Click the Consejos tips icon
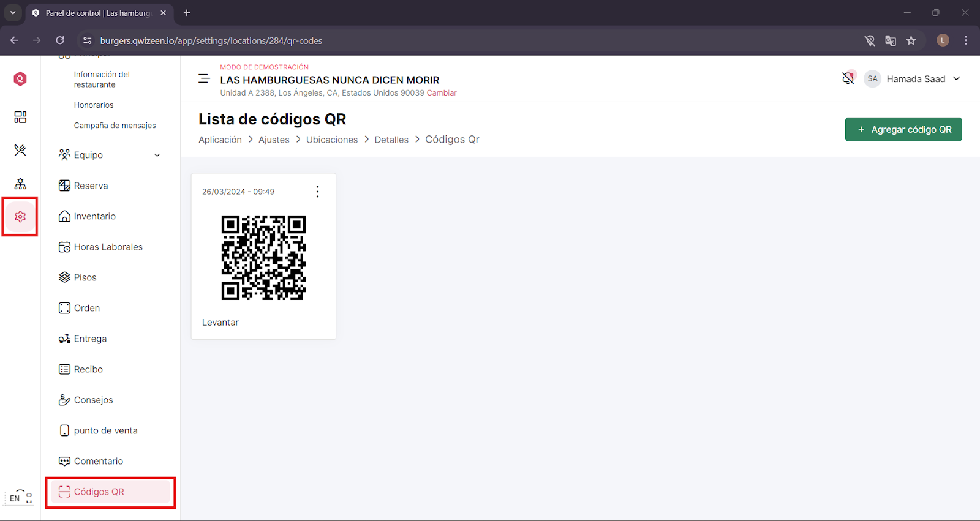Screen dimensions: 980x521 (x=64, y=400)
